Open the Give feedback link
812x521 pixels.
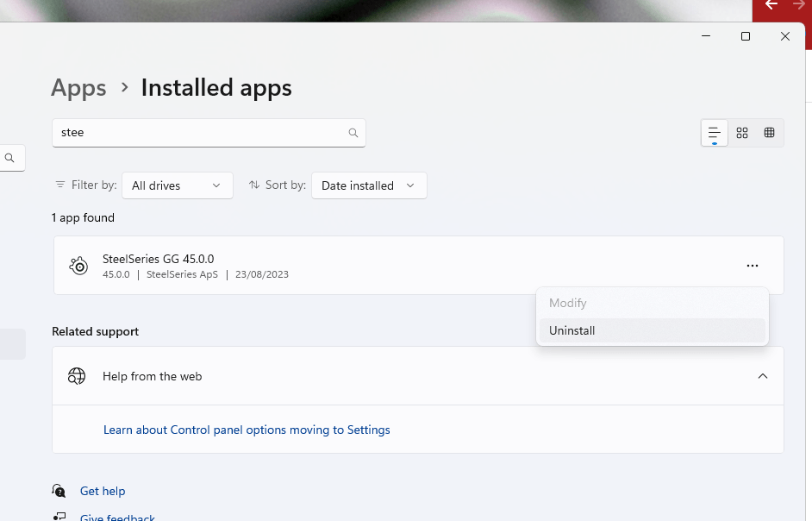pyautogui.click(x=117, y=518)
